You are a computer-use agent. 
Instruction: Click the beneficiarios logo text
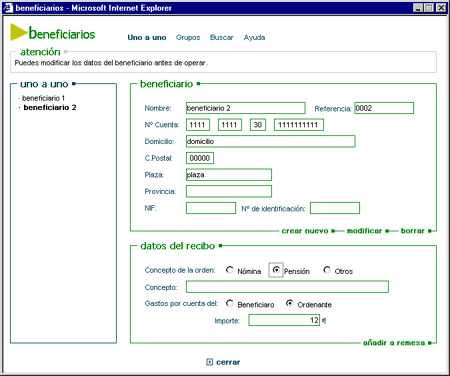tap(62, 34)
